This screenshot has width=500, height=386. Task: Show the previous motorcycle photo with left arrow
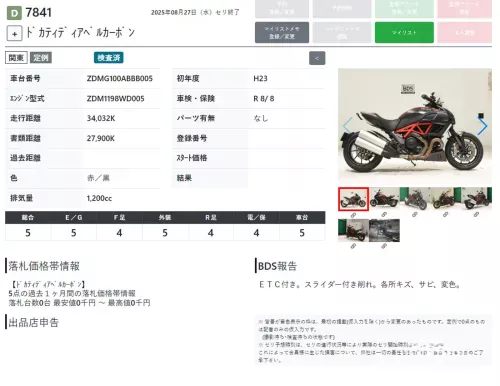pos(347,126)
